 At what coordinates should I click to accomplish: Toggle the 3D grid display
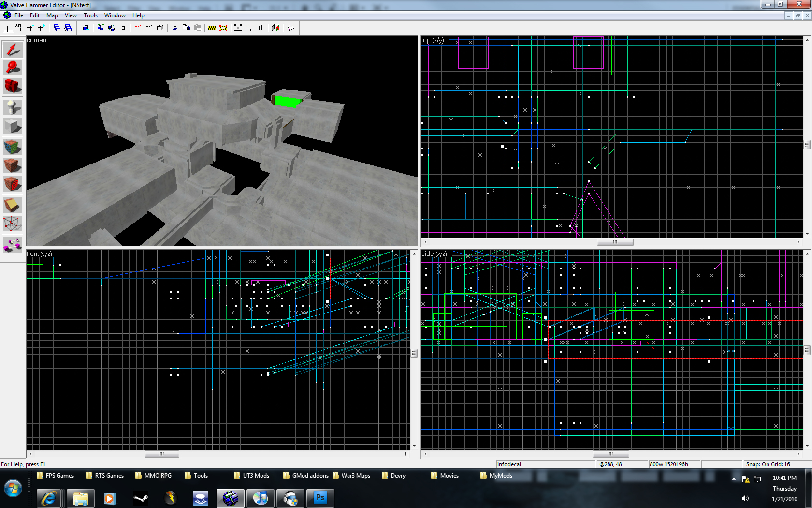pos(19,28)
